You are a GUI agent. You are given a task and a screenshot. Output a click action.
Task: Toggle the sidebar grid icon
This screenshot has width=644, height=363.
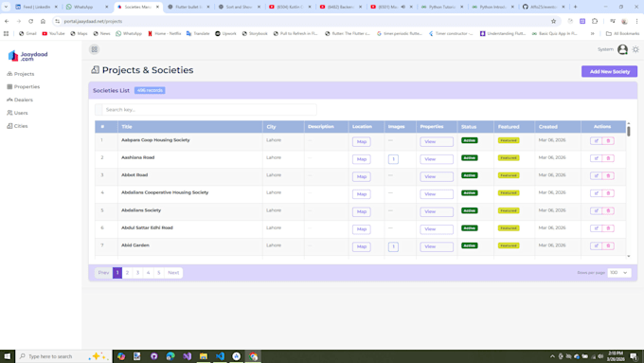point(95,49)
